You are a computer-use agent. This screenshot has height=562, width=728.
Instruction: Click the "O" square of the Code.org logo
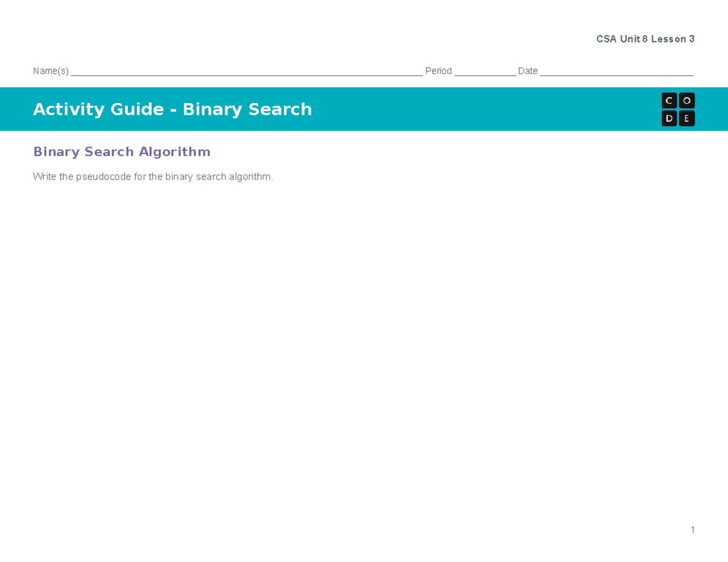pos(686,100)
